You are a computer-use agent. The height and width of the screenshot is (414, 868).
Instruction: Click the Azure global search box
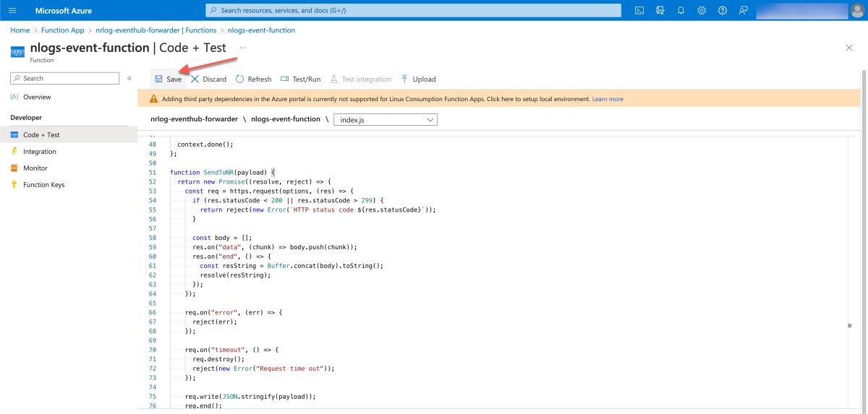coord(414,10)
